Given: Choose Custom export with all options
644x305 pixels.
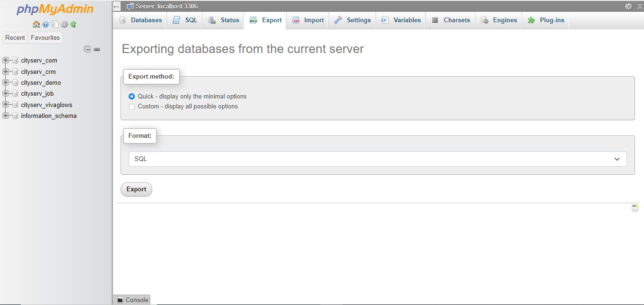Looking at the screenshot, I should [132, 107].
